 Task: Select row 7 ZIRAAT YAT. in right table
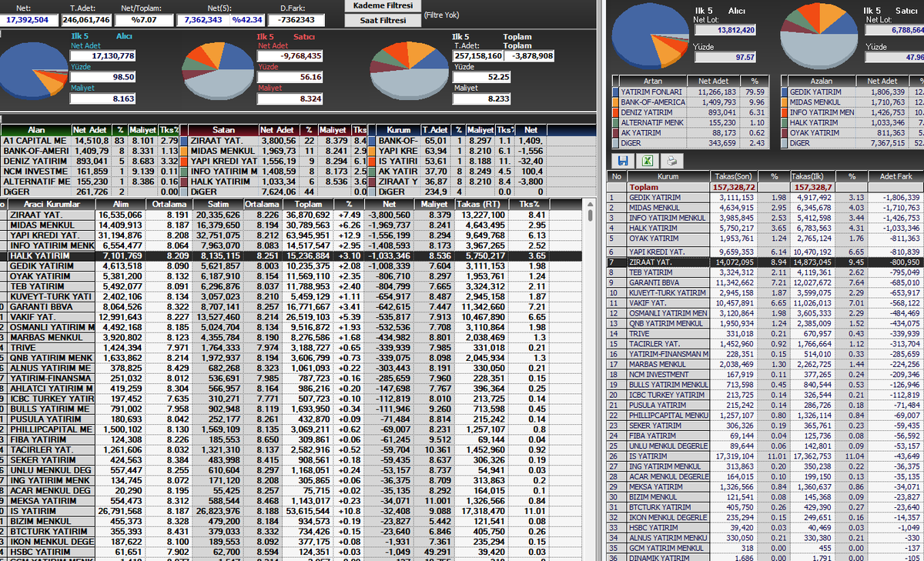tap(765, 262)
